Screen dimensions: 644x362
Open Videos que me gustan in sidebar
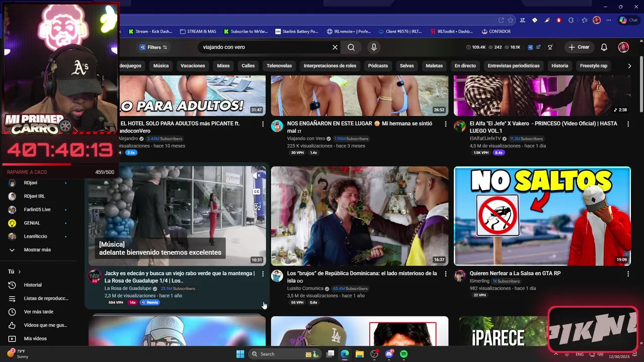coord(45,325)
